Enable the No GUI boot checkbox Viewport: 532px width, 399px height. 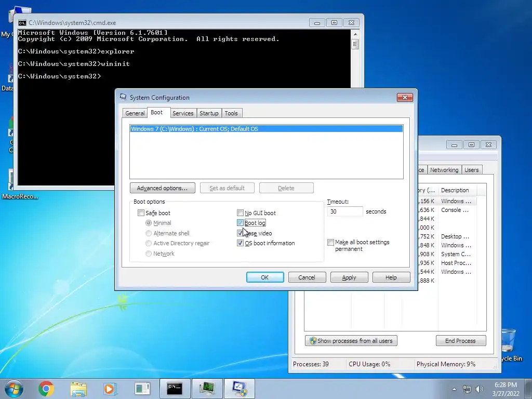pyautogui.click(x=240, y=212)
